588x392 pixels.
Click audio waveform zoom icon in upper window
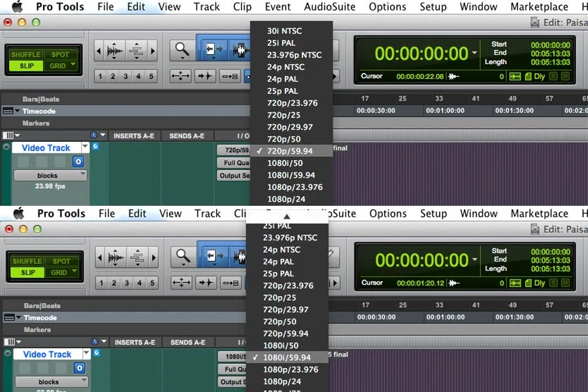click(115, 50)
